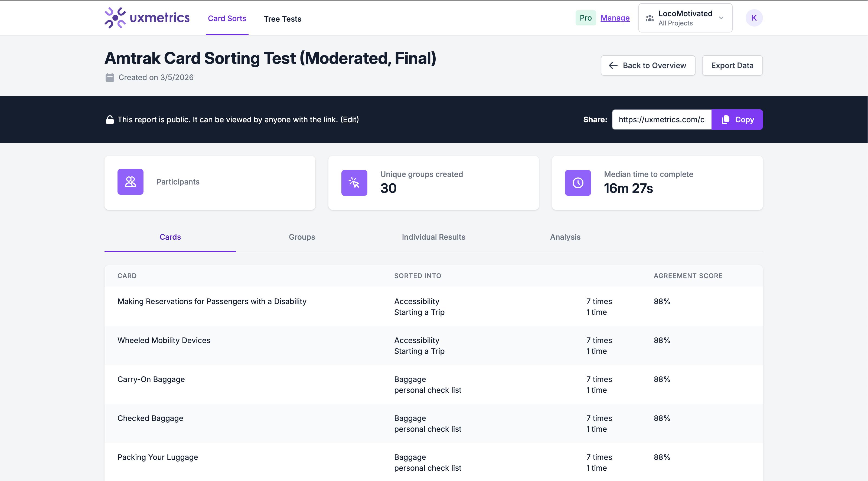Click the "Created on 3/5/2026" date text

(x=156, y=77)
